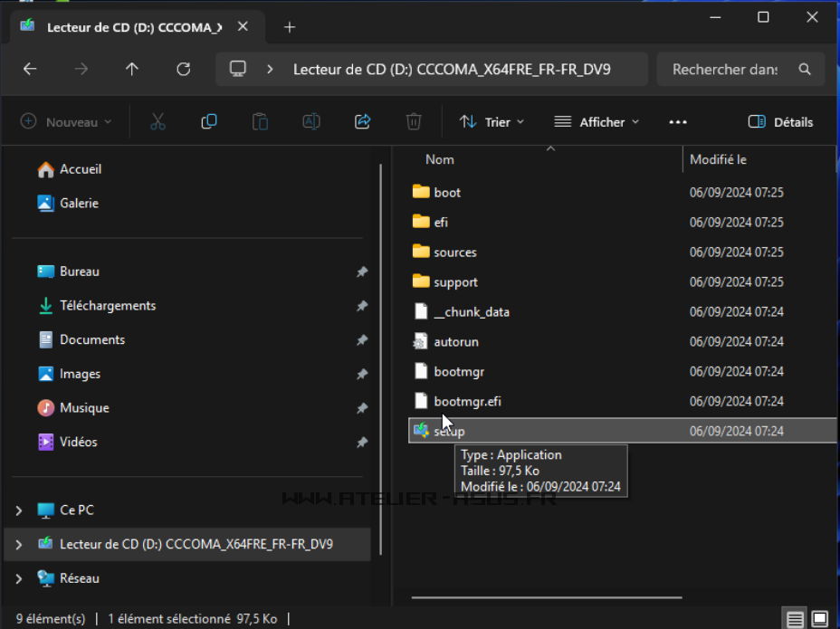
Task: Open a new tab with plus button
Action: point(290,27)
